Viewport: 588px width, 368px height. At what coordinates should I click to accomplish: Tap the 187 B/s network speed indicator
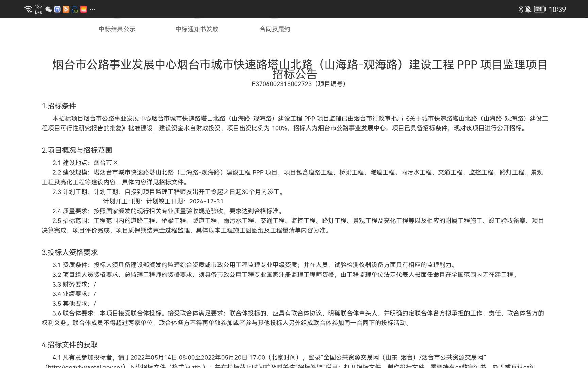pyautogui.click(x=38, y=9)
